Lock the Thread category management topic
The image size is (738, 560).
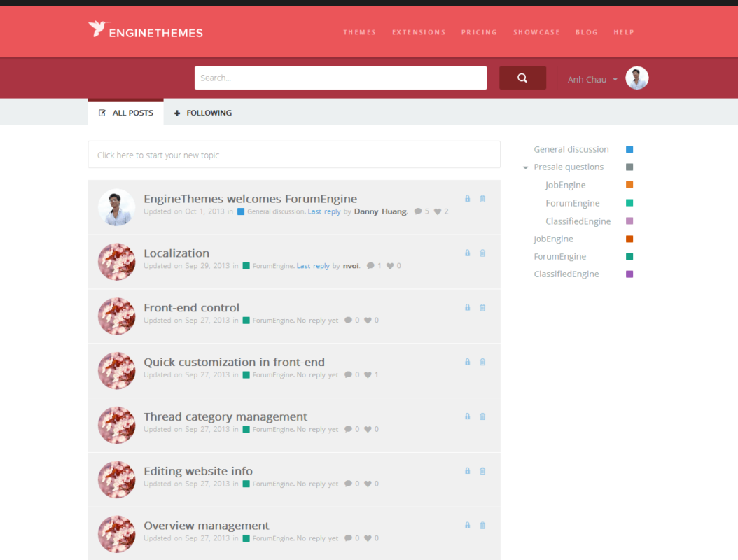tap(467, 416)
